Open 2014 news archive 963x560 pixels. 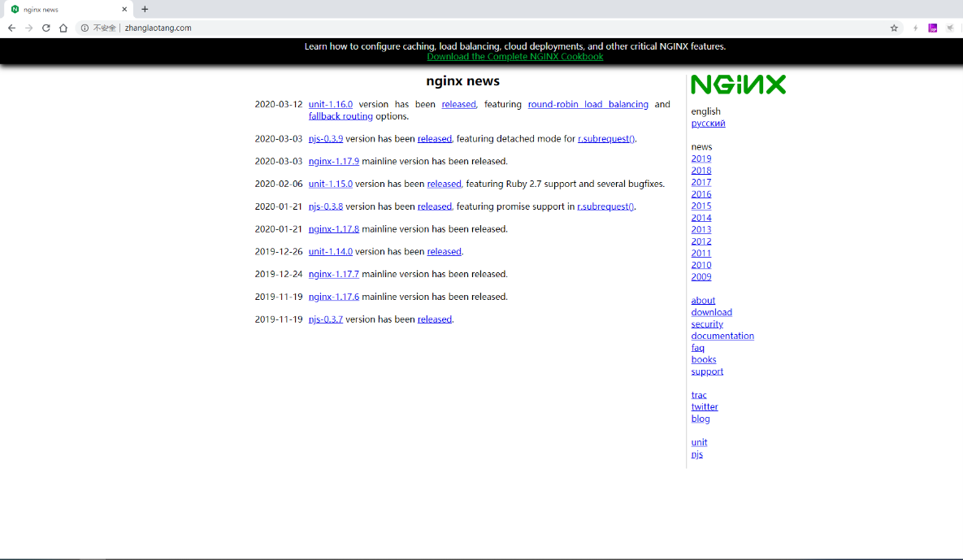click(701, 218)
